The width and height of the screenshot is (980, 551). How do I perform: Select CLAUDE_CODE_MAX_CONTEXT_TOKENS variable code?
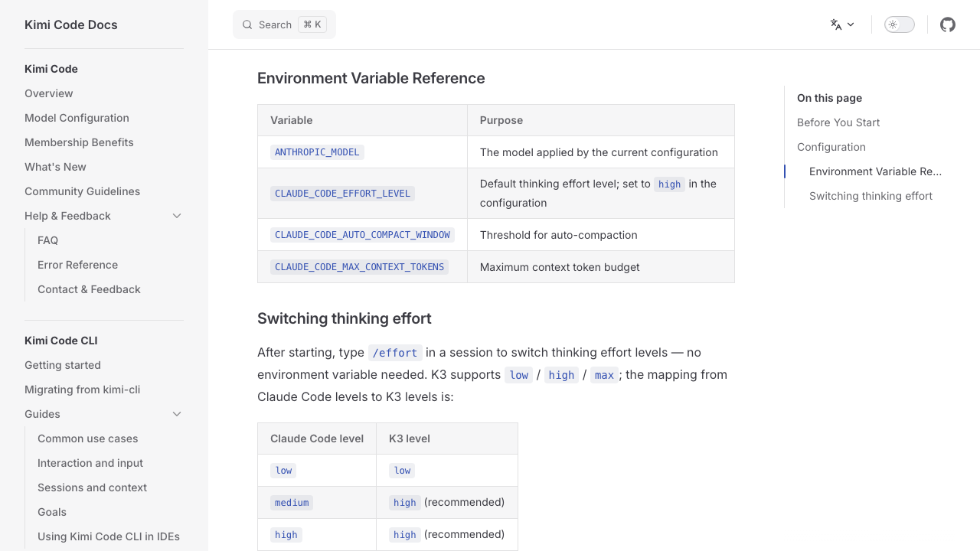click(359, 267)
